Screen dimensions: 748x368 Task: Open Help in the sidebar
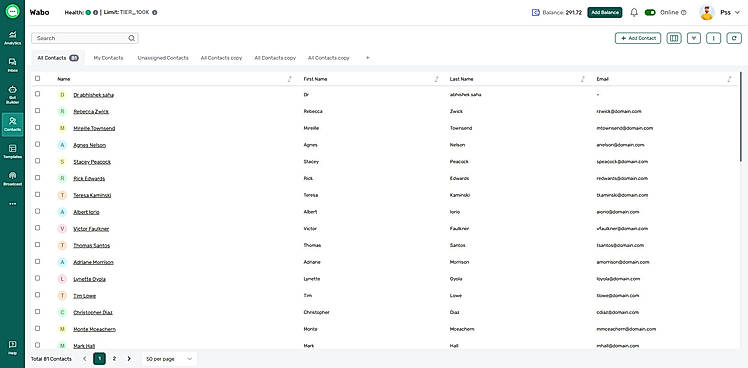tap(12, 347)
